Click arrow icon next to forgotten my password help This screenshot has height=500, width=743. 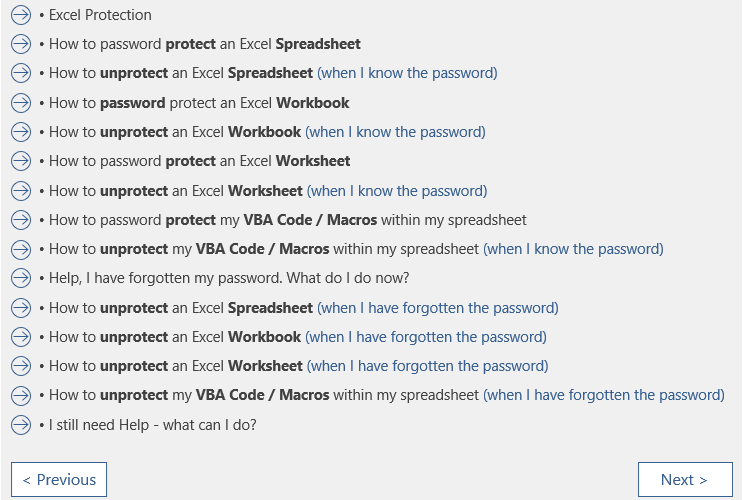21,278
